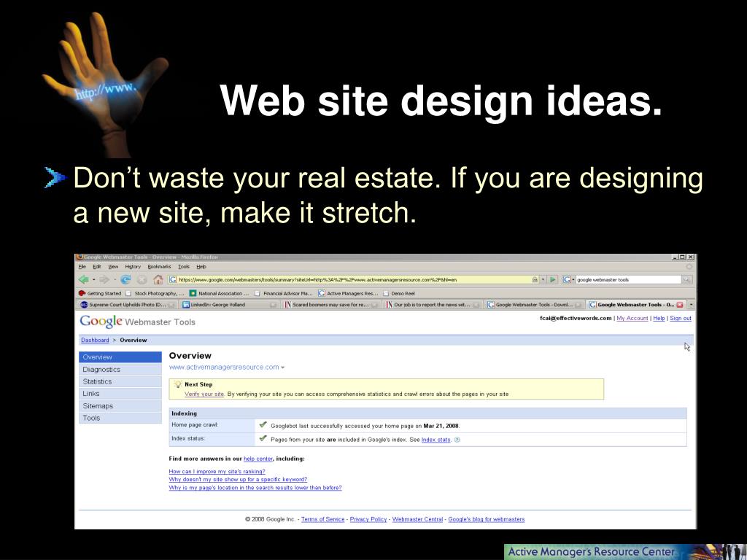Open the address bar history dropdown
The height and width of the screenshot is (560, 747).
click(x=543, y=279)
